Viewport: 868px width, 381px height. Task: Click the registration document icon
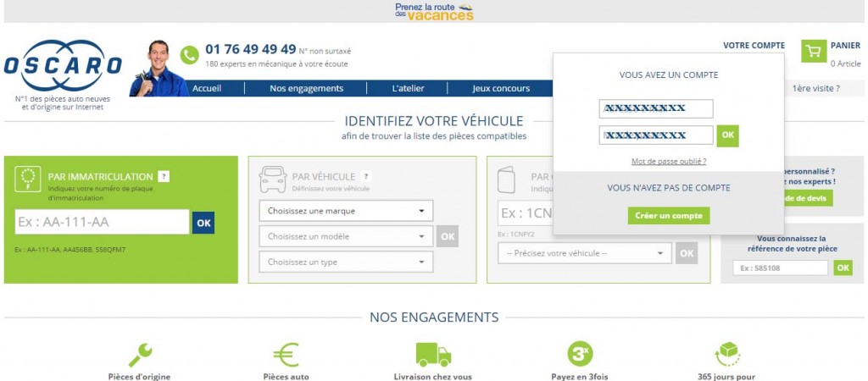(506, 179)
